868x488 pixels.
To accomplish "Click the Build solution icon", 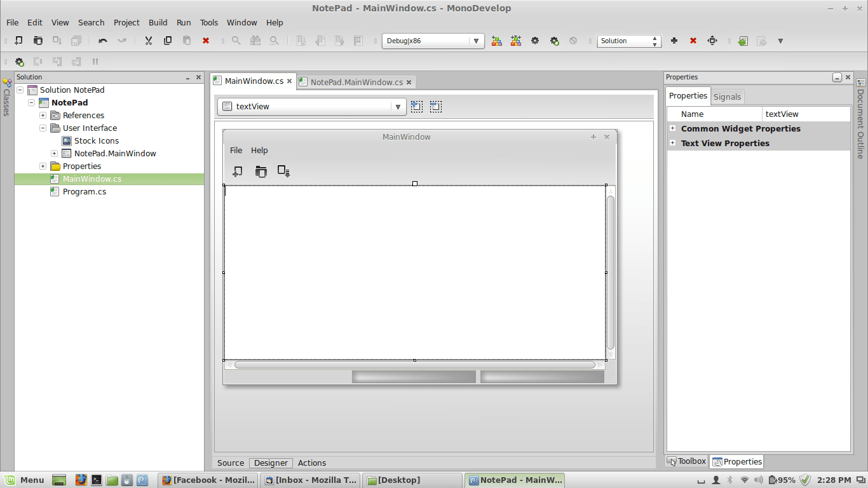I will point(496,41).
